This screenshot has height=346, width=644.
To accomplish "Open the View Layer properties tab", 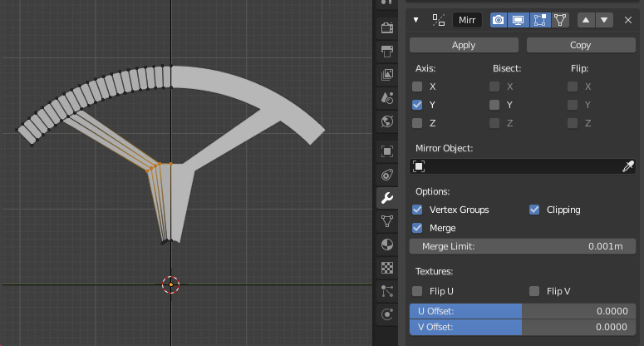I will [x=387, y=74].
